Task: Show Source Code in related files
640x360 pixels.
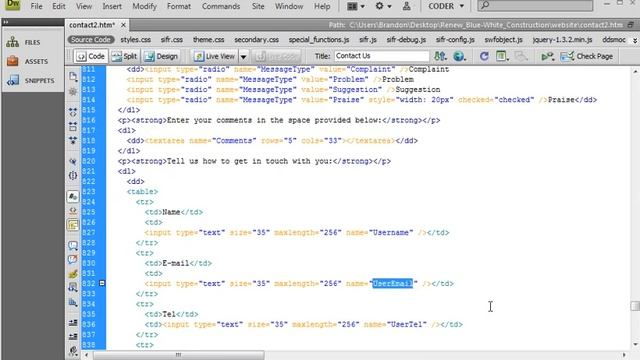Action: pyautogui.click(x=91, y=40)
